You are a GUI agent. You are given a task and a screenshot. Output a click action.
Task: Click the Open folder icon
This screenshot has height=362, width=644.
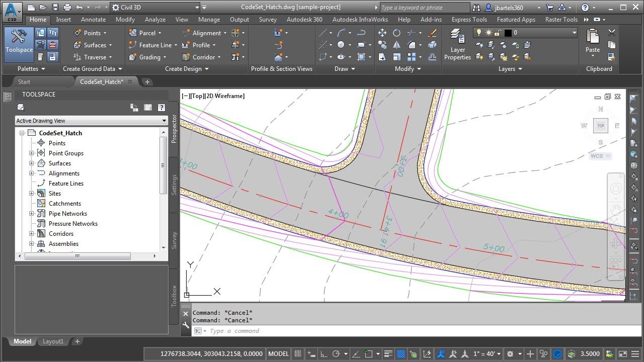coord(43,8)
